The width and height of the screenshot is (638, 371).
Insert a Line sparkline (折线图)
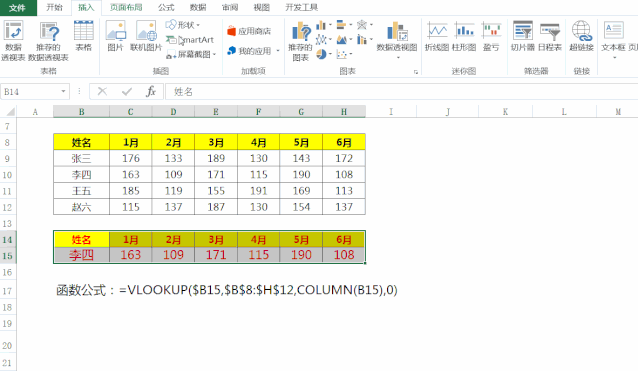click(x=437, y=37)
